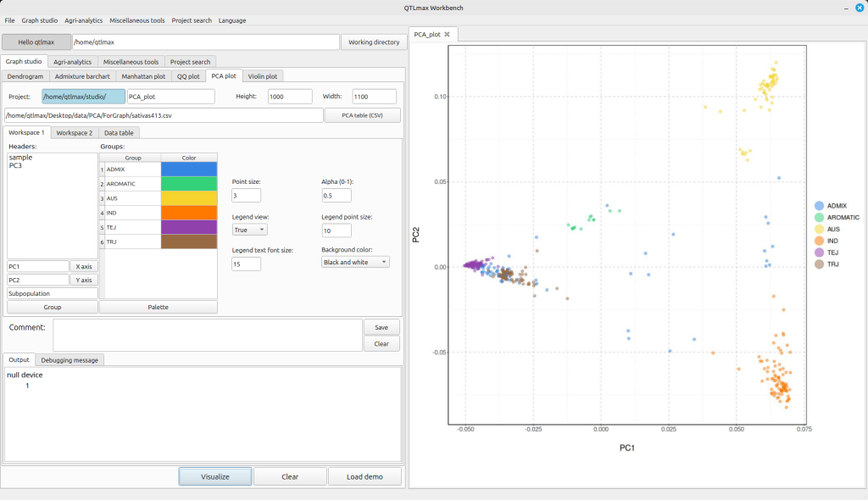Click the Point size input field

pyautogui.click(x=247, y=196)
